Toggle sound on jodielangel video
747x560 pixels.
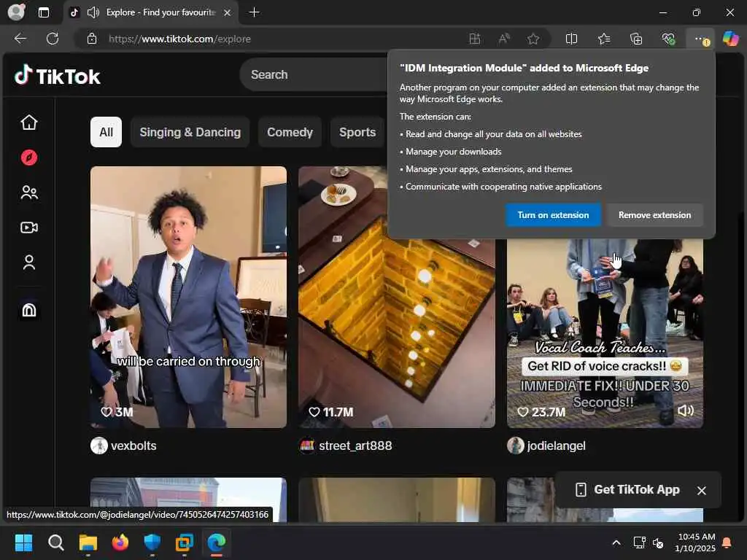coord(685,411)
